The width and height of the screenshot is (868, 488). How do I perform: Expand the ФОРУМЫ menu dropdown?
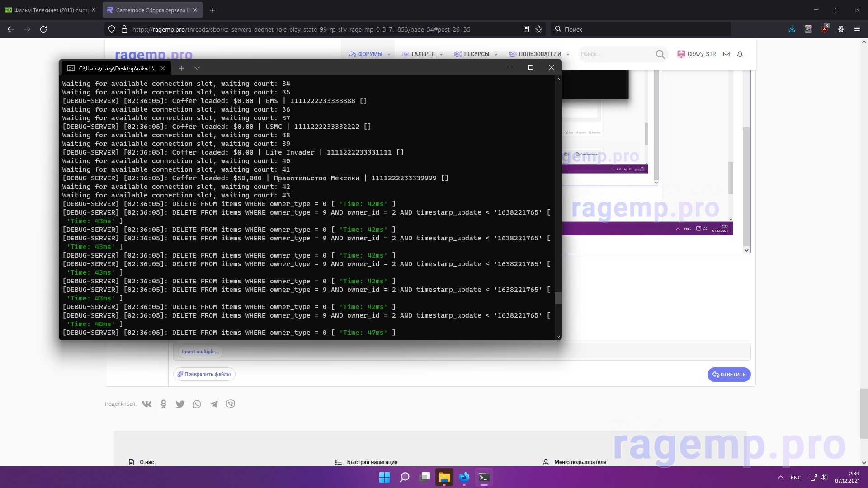pyautogui.click(x=389, y=55)
